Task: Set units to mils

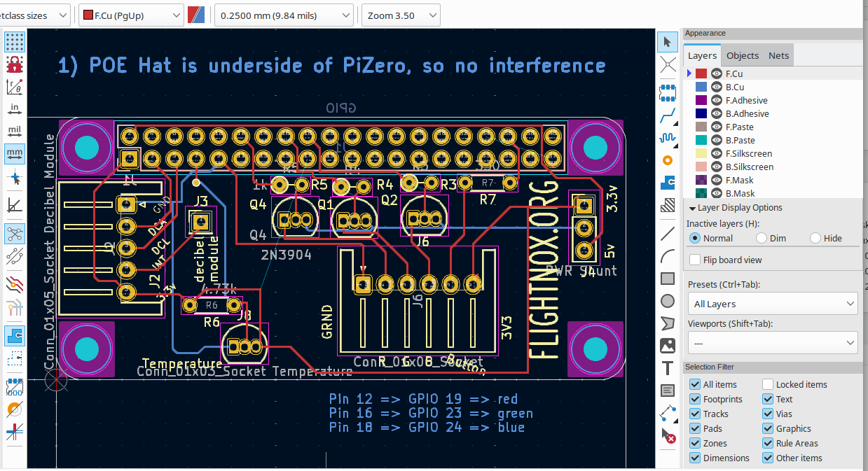Action: [x=14, y=131]
